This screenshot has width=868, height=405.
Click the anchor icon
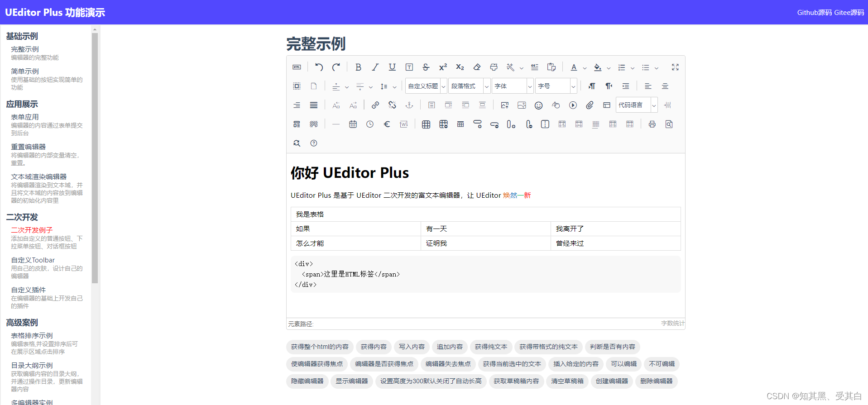coord(409,105)
